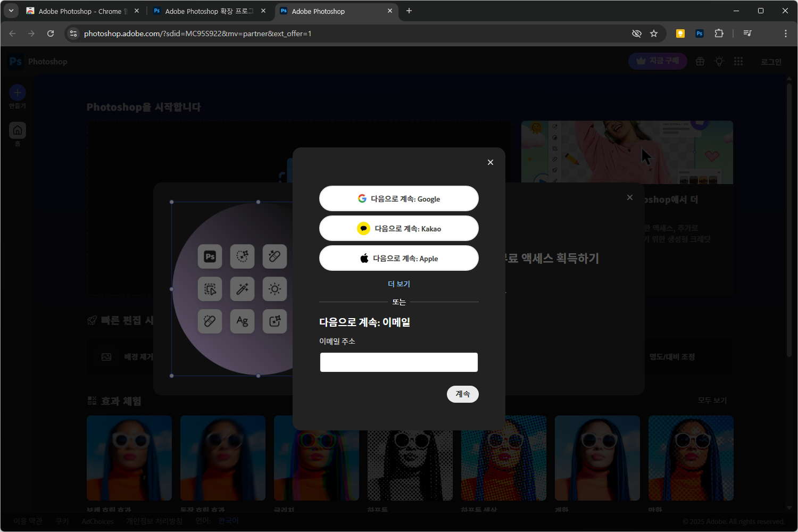Screen dimensions: 798x532
Task: Switch to the Adobe Photoshop - Chrome tab
Action: pos(82,11)
